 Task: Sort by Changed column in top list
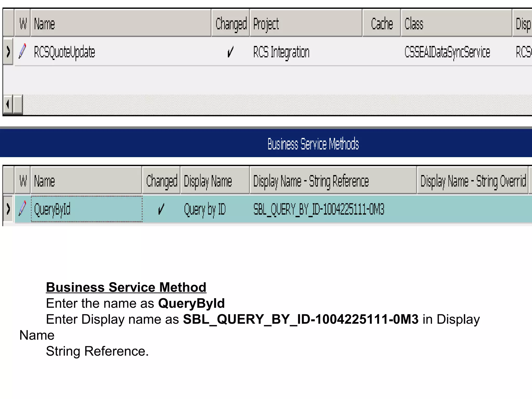(231, 23)
